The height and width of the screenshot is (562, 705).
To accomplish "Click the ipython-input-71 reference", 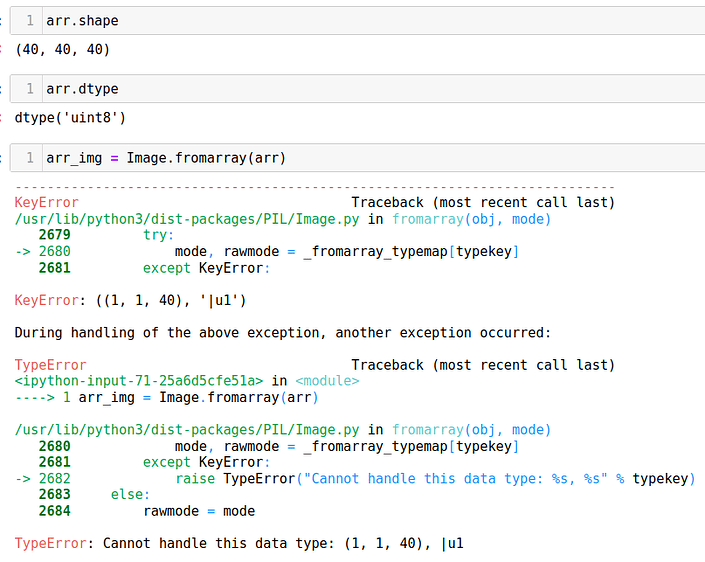I will coord(138,381).
